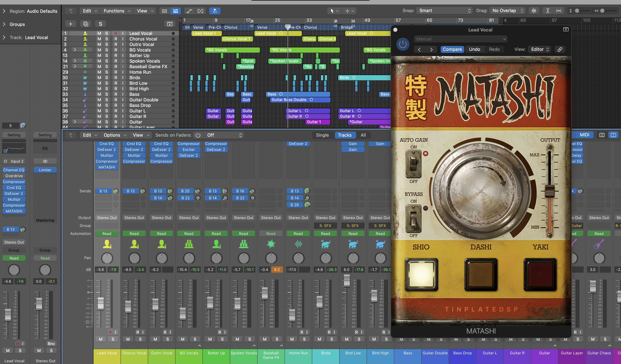The height and width of the screenshot is (364, 621).
Task: Open the plugin View Editor dropdown
Action: [x=540, y=49]
